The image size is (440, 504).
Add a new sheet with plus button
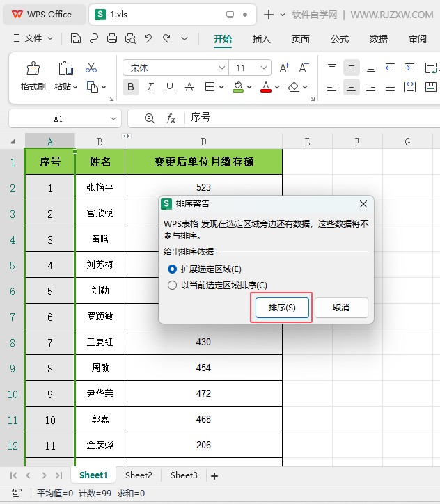coord(214,475)
